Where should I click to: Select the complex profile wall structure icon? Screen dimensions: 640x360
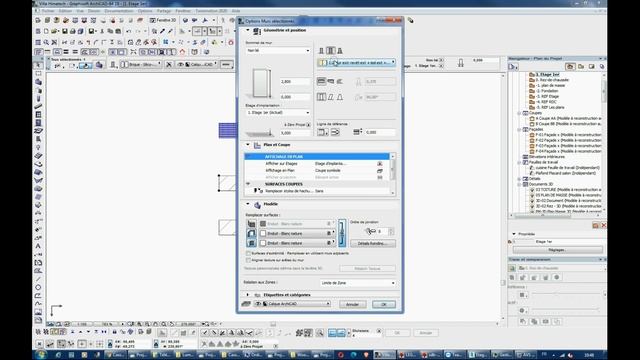click(340, 51)
